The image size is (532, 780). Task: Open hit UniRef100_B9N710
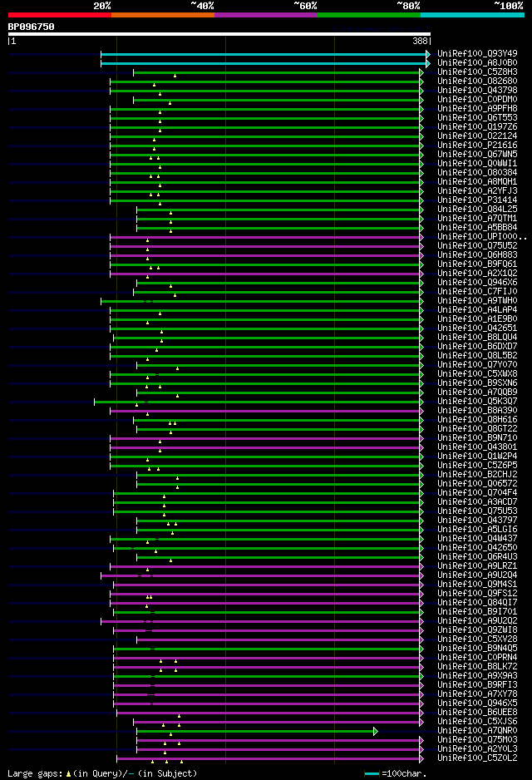477,437
